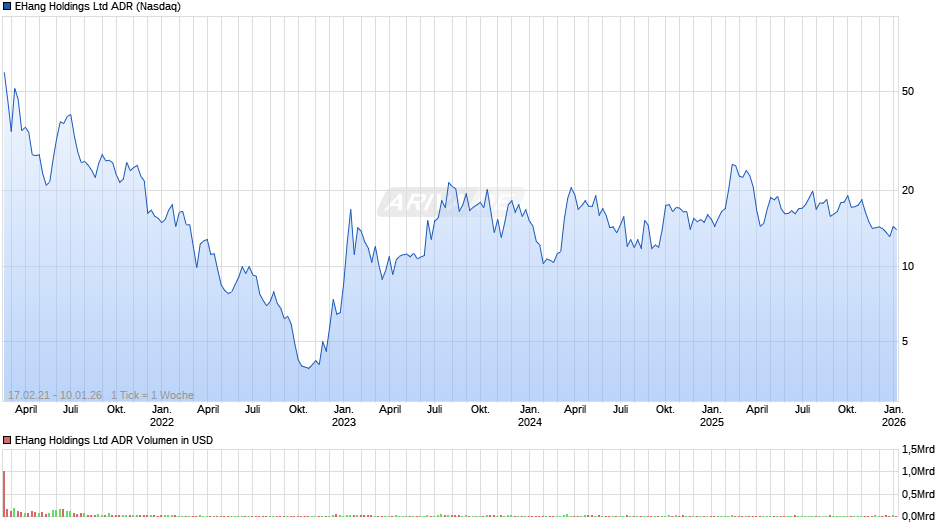Click the red Volumen legend square

[x=7, y=440]
